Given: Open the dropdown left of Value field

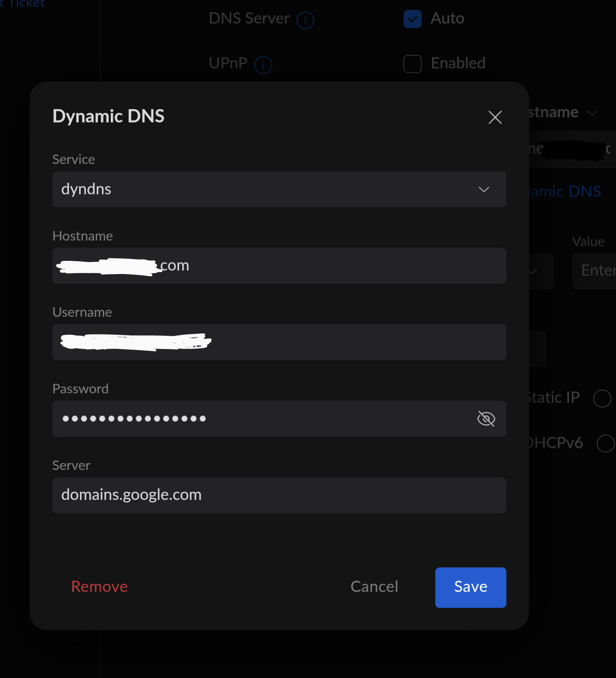Looking at the screenshot, I should (x=540, y=272).
